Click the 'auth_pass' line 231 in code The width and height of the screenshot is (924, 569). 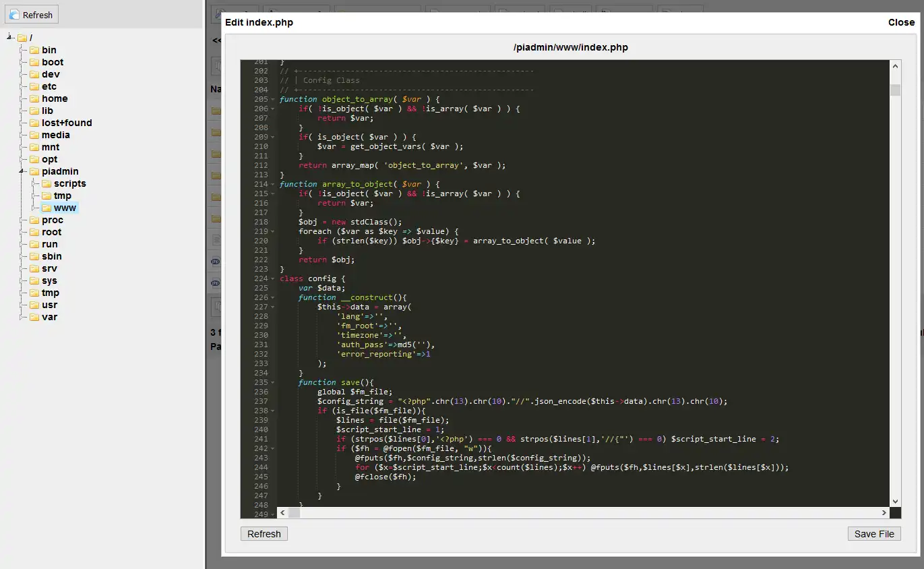pyautogui.click(x=386, y=345)
